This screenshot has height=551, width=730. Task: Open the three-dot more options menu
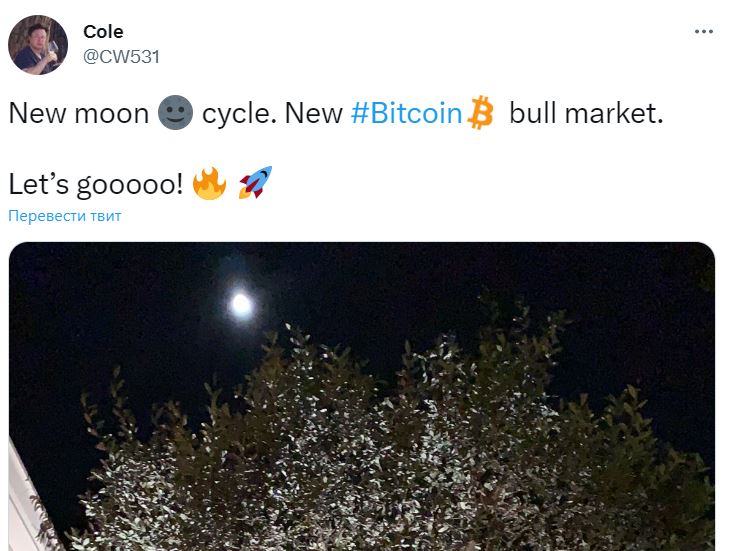[703, 32]
